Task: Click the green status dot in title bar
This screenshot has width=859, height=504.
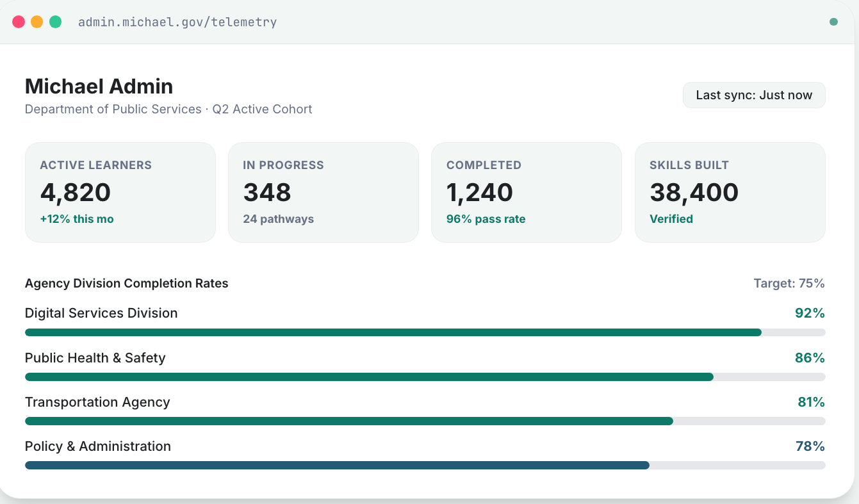Action: pyautogui.click(x=833, y=22)
